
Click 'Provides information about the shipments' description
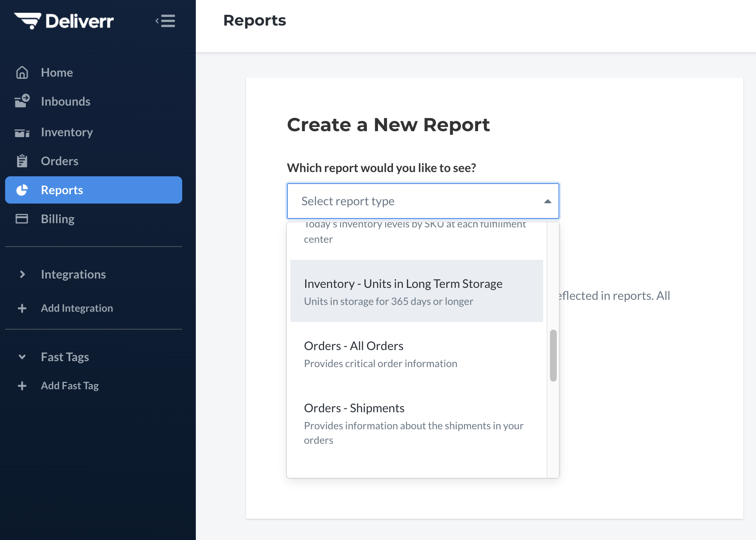[x=414, y=433]
